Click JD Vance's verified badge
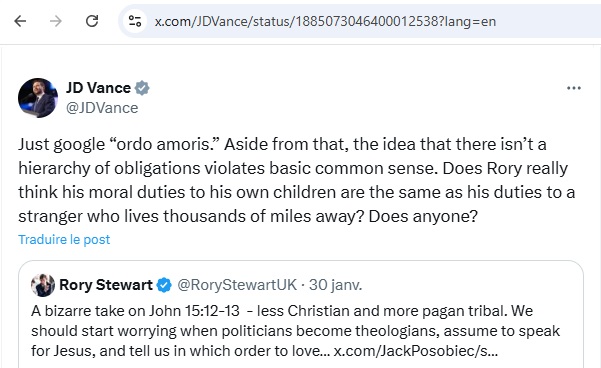The width and height of the screenshot is (601, 368). click(142, 88)
